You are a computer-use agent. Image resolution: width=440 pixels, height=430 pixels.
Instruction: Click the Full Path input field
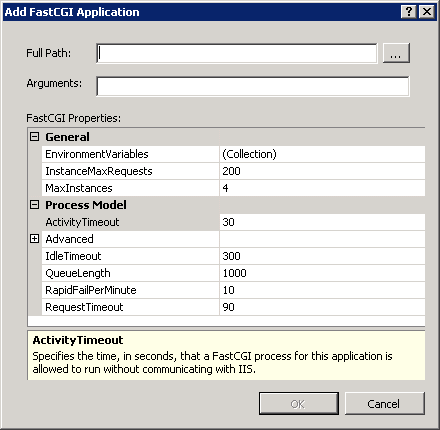tap(237, 53)
